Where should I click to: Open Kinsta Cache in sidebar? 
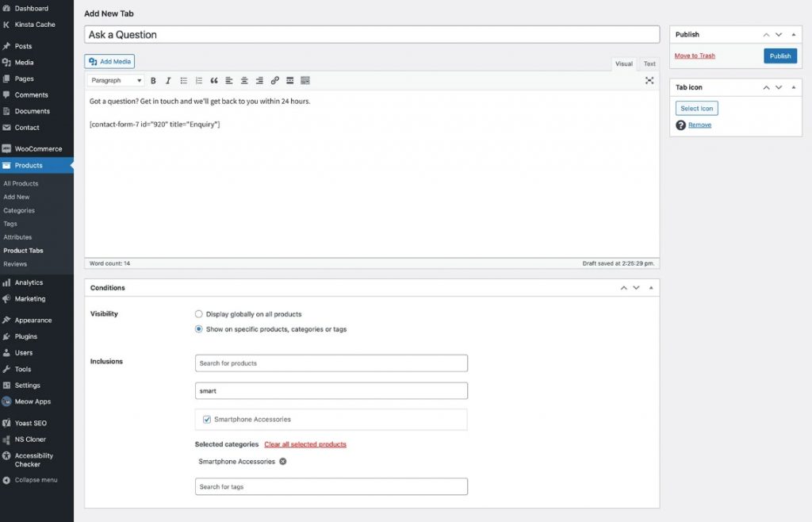(36, 25)
